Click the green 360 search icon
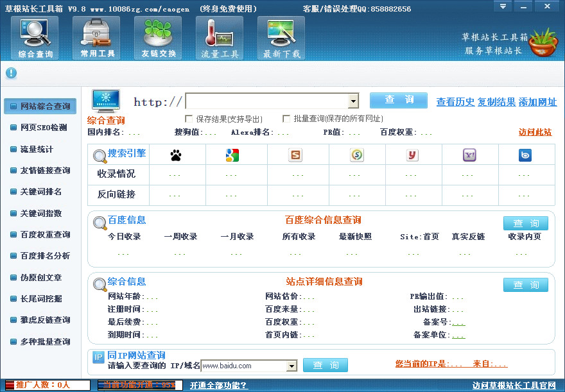 coord(357,155)
